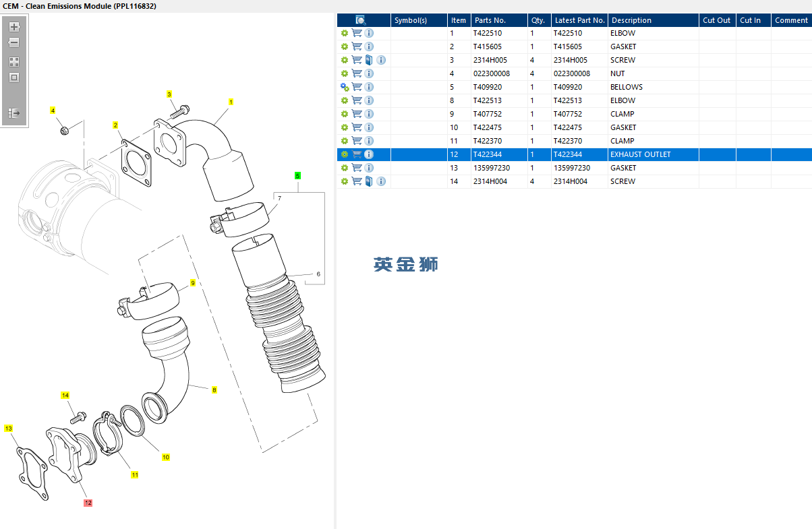The height and width of the screenshot is (529, 812).
Task: Show info for ELBOW T422510
Action: tap(369, 33)
